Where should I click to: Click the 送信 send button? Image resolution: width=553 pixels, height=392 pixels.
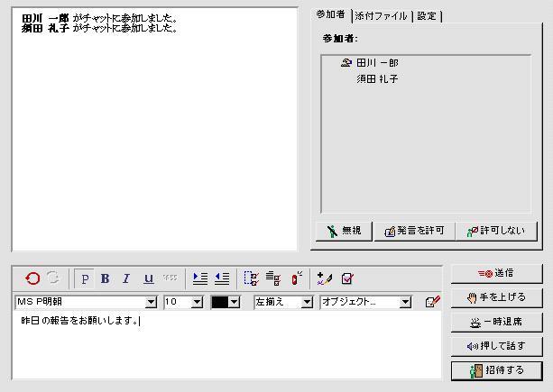pos(495,273)
